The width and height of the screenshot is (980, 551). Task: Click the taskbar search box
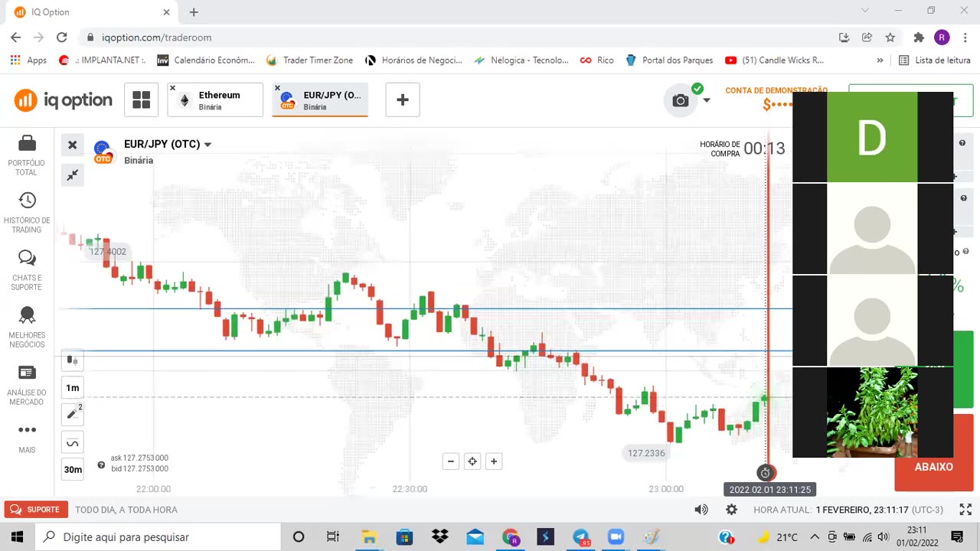(x=158, y=536)
